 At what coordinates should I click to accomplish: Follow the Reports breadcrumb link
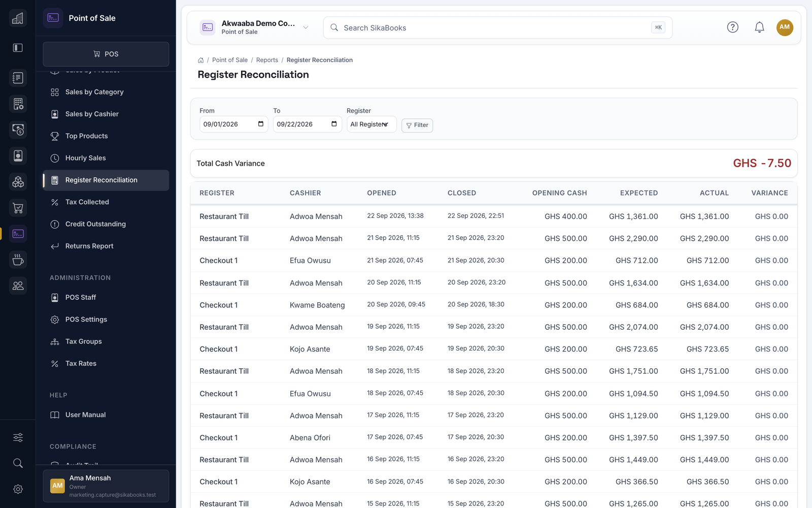[x=267, y=60]
